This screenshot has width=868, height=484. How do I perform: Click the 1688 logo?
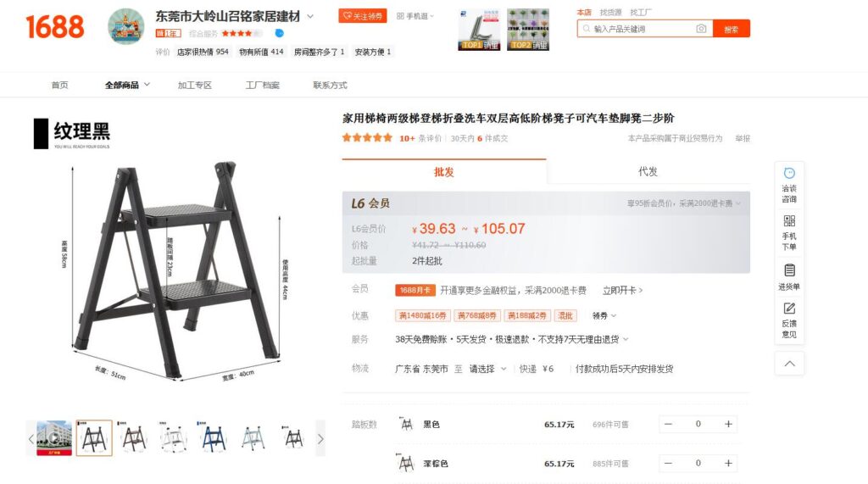55,26
